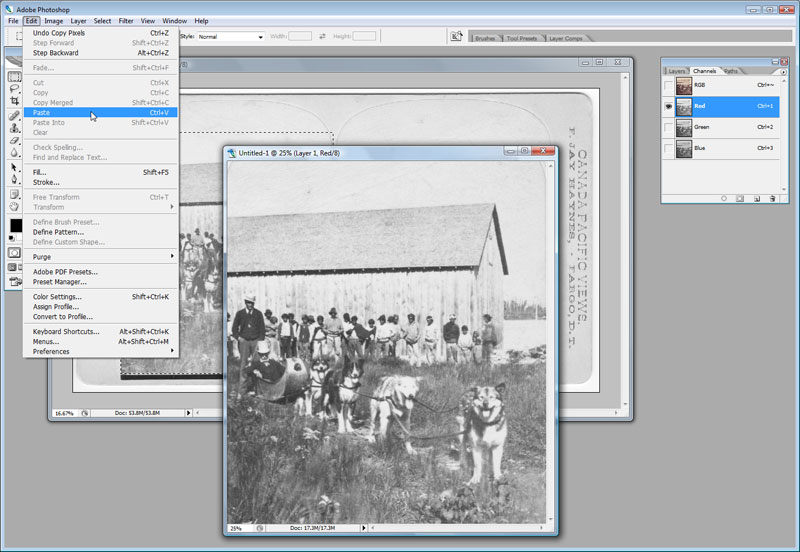The width and height of the screenshot is (800, 552).
Task: Show the RGB composite channel
Action: 668,86
